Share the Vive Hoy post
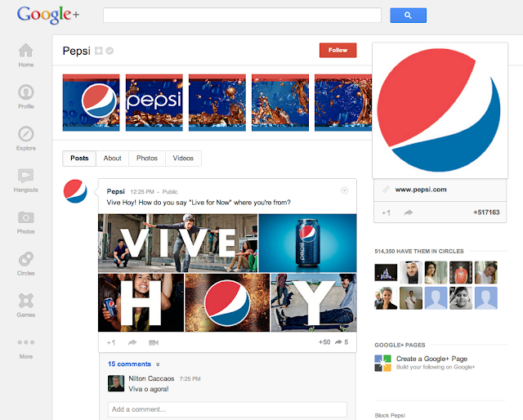 coord(132,342)
